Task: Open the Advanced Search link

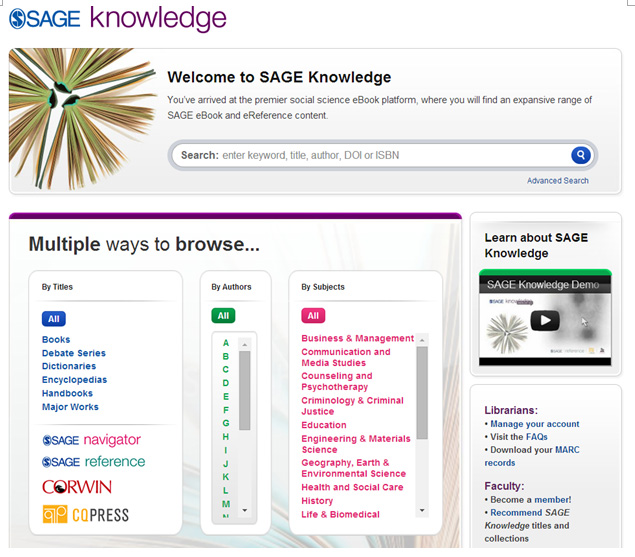Action: pyautogui.click(x=558, y=181)
